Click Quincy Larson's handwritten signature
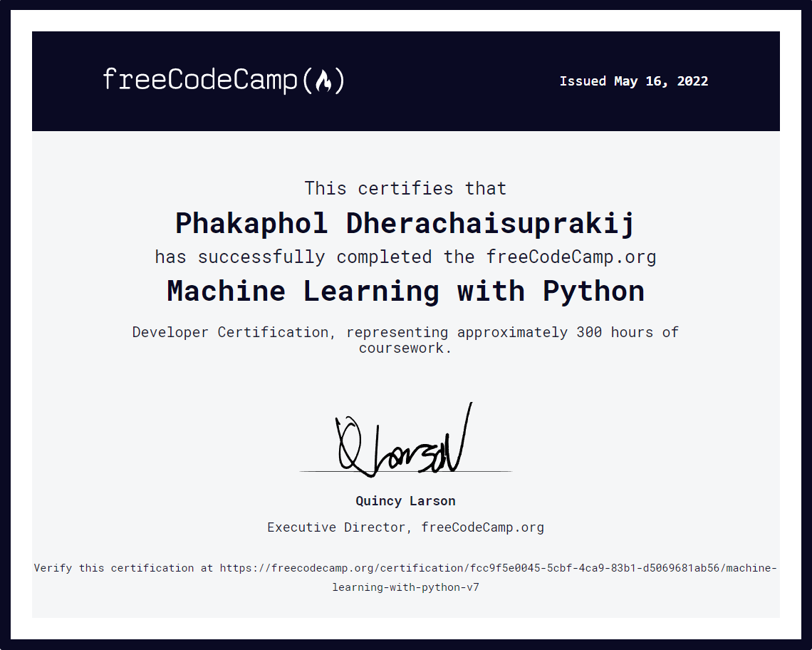This screenshot has height=650, width=812. (403, 443)
